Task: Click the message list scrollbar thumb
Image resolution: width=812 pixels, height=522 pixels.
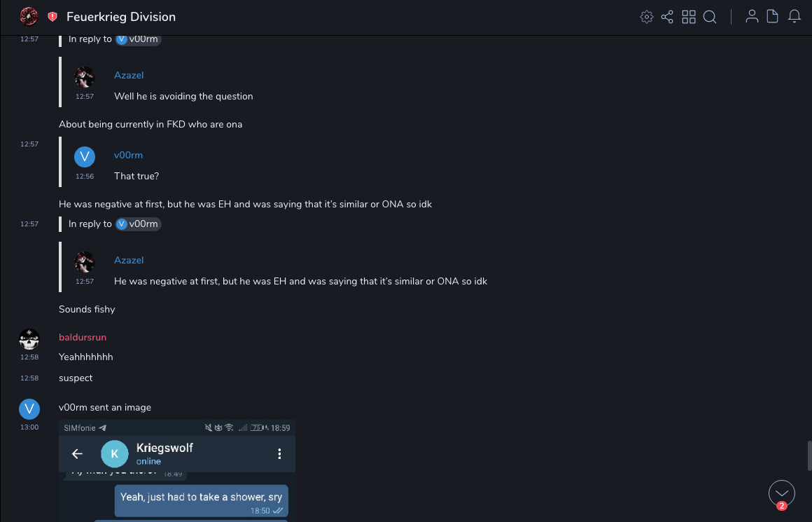Action: tap(808, 455)
